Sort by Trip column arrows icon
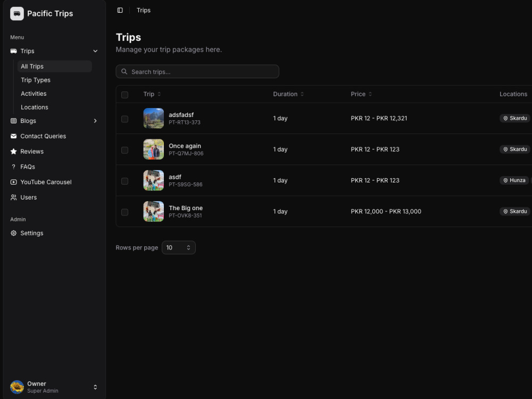 [x=159, y=94]
